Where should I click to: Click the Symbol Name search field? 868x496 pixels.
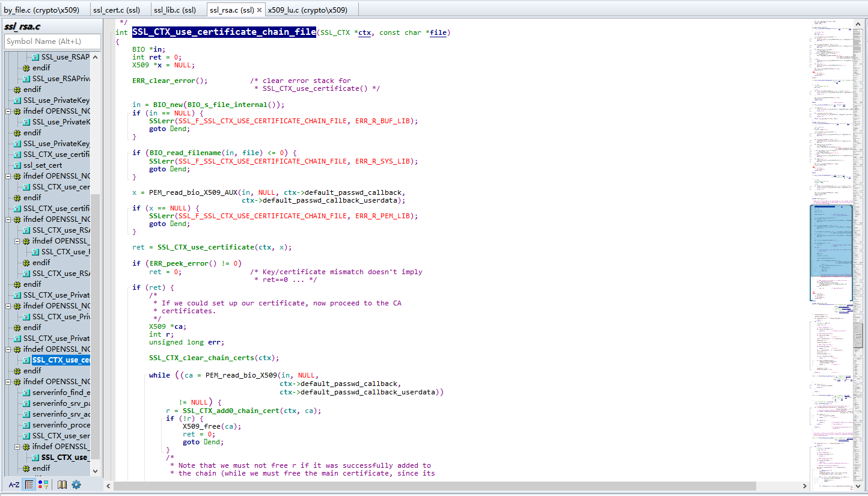pos(51,42)
